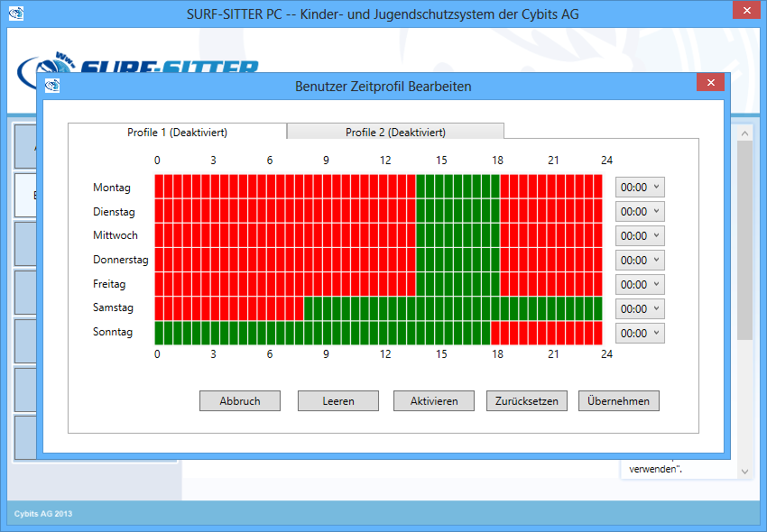Click the main window's SURF-SITTER title icon
The width and height of the screenshot is (767, 532).
16,14
